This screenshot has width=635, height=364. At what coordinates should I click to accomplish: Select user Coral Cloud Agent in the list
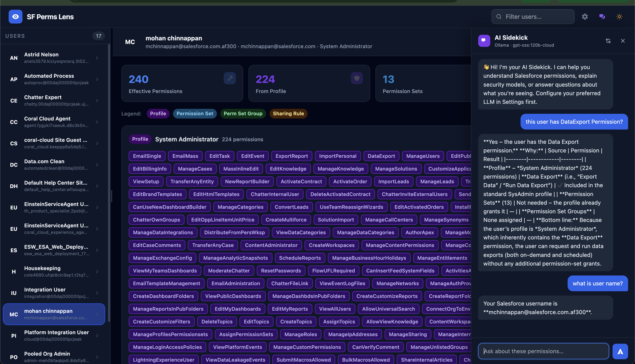click(x=54, y=122)
